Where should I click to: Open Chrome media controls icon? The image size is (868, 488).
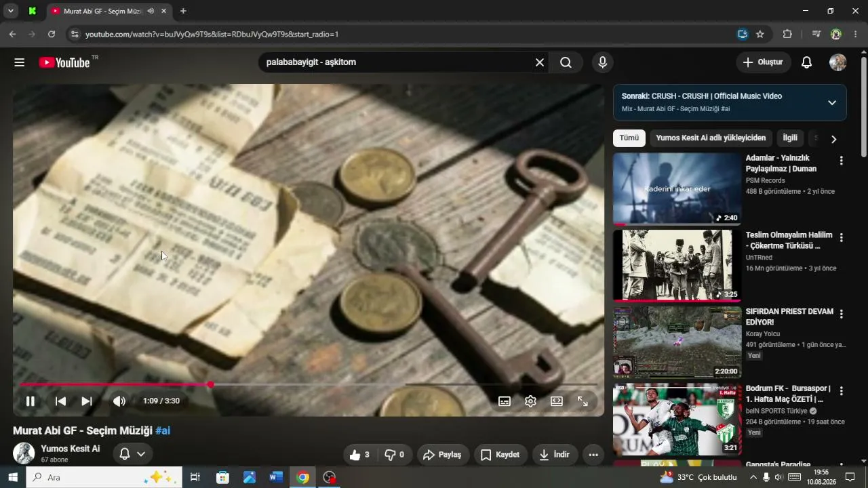coord(816,34)
